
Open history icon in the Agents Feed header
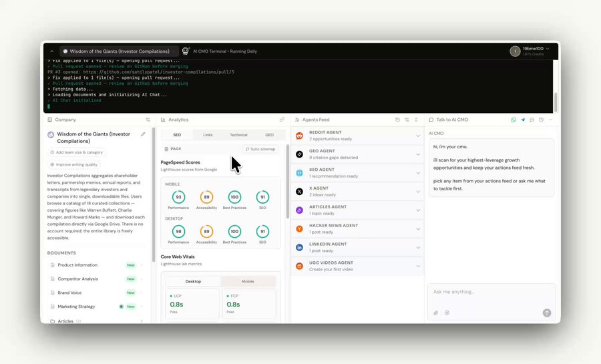pos(397,120)
